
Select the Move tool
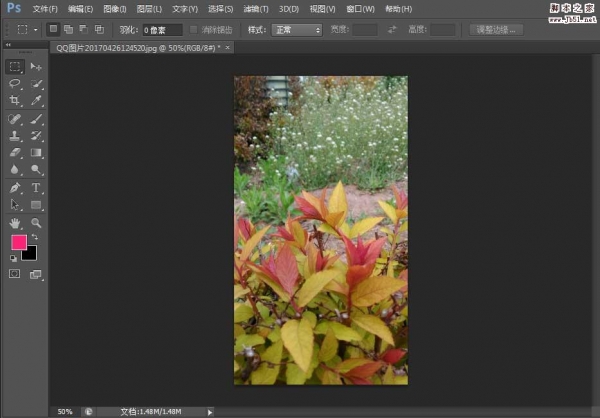[36, 67]
